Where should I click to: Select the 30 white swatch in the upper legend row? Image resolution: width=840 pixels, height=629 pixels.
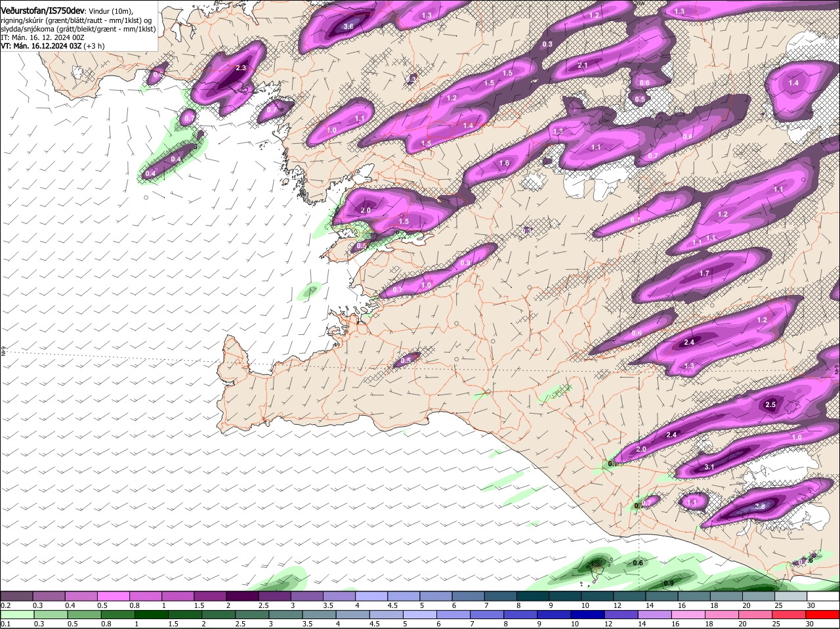tap(823, 596)
